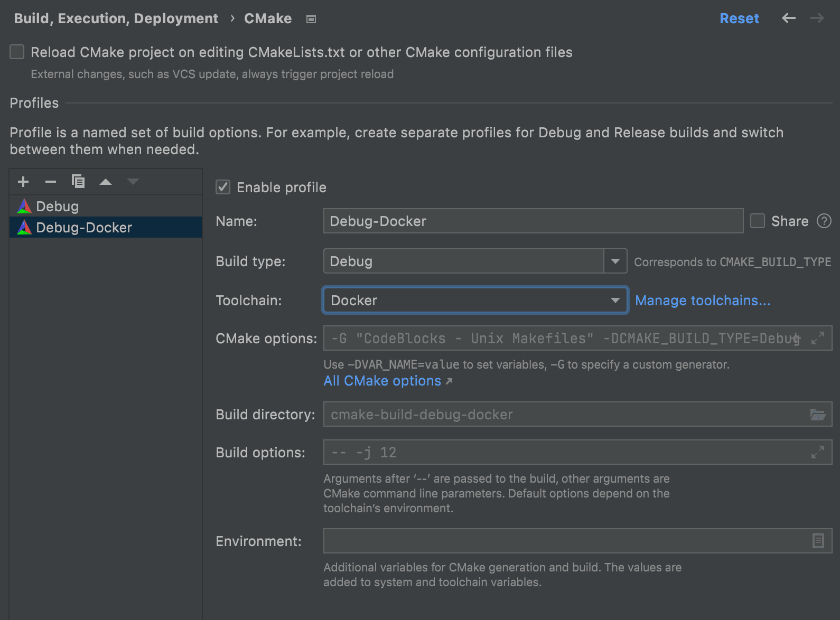Screen dimensions: 840x620
Task: Select the Debug profile in list
Action: point(57,206)
